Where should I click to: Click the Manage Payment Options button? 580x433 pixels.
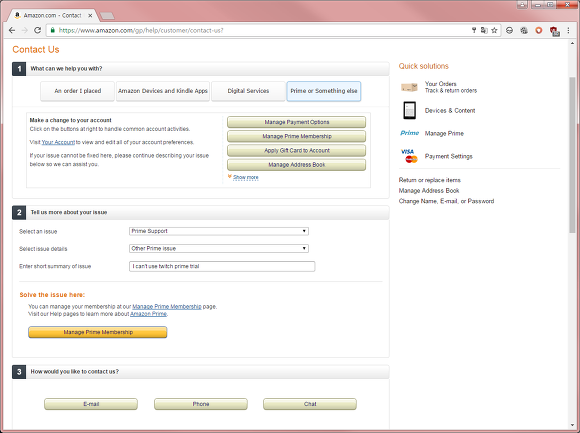click(x=296, y=122)
